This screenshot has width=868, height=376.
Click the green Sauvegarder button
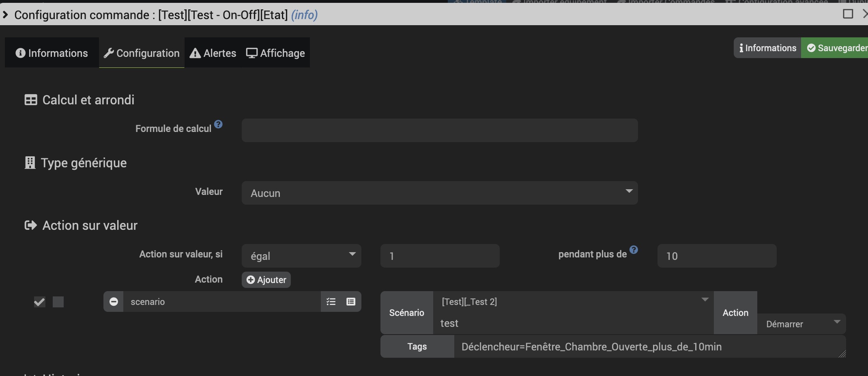pyautogui.click(x=836, y=48)
